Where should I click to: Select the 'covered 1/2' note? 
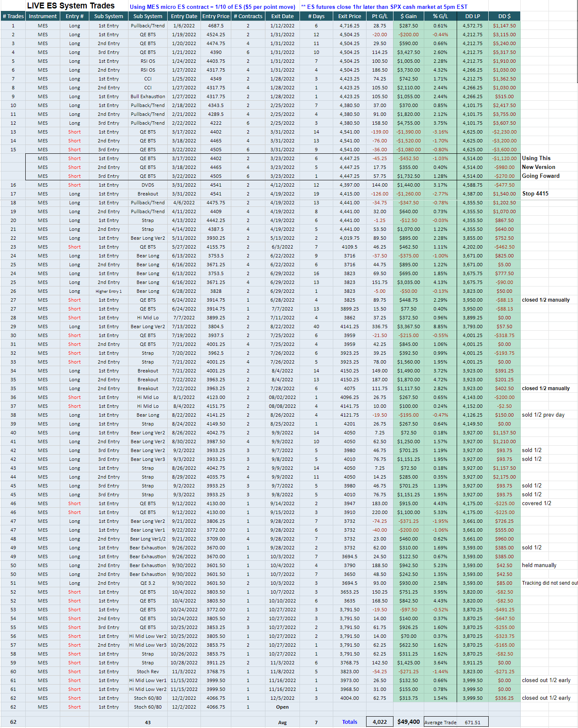[x=536, y=504]
